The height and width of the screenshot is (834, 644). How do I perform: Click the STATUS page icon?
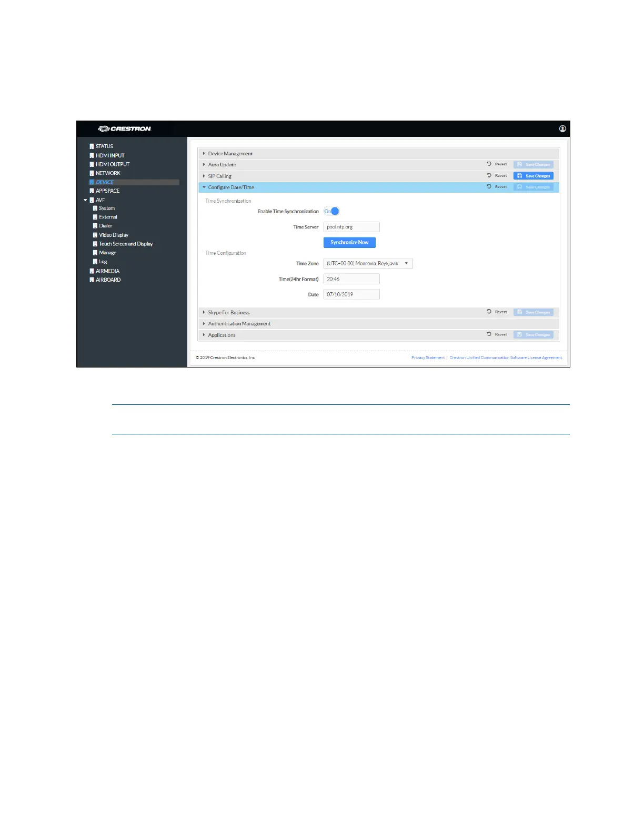pos(92,146)
